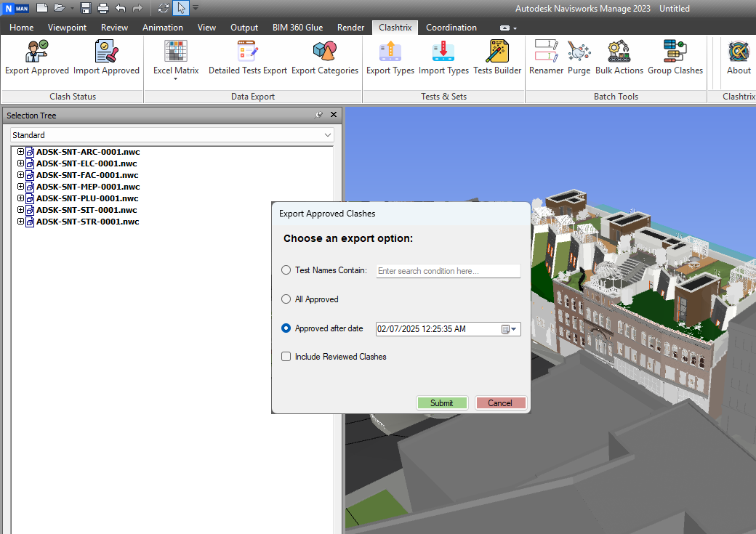This screenshot has height=534, width=756.
Task: Pin the Selection Tree panel
Action: [x=318, y=116]
